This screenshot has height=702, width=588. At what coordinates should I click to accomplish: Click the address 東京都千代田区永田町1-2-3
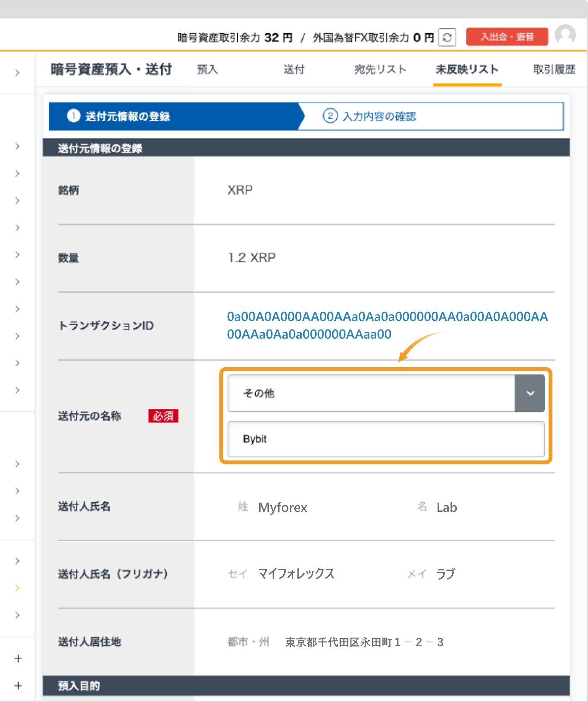coord(364,642)
